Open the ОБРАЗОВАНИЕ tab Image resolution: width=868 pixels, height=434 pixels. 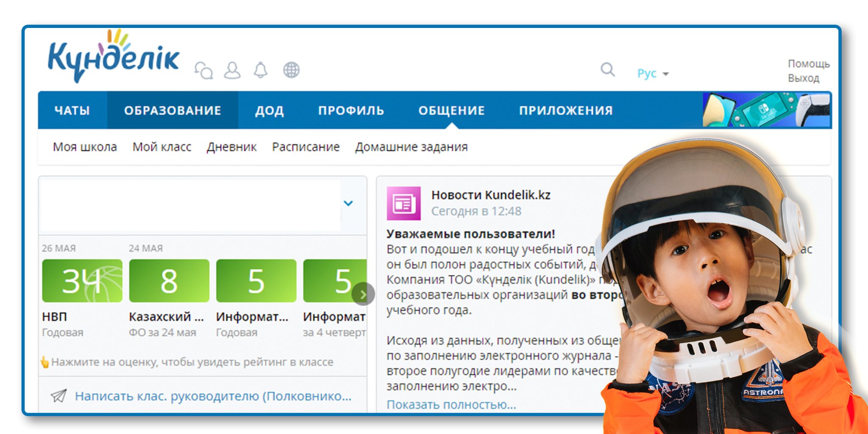(x=172, y=111)
